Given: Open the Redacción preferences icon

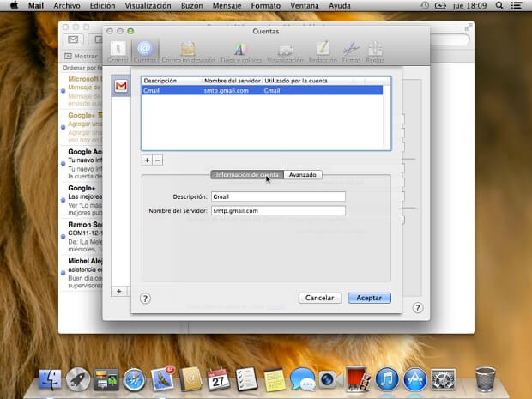Looking at the screenshot, I should [323, 50].
